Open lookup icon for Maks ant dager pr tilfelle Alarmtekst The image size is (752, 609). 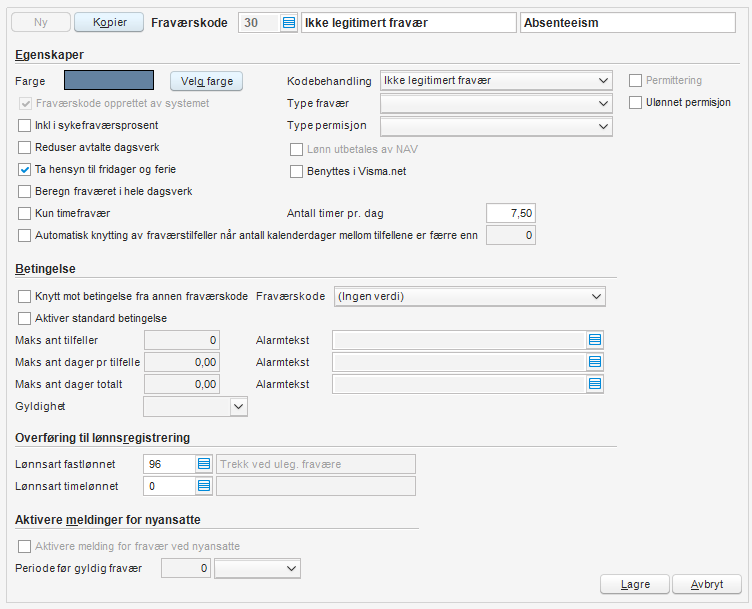pyautogui.click(x=595, y=362)
